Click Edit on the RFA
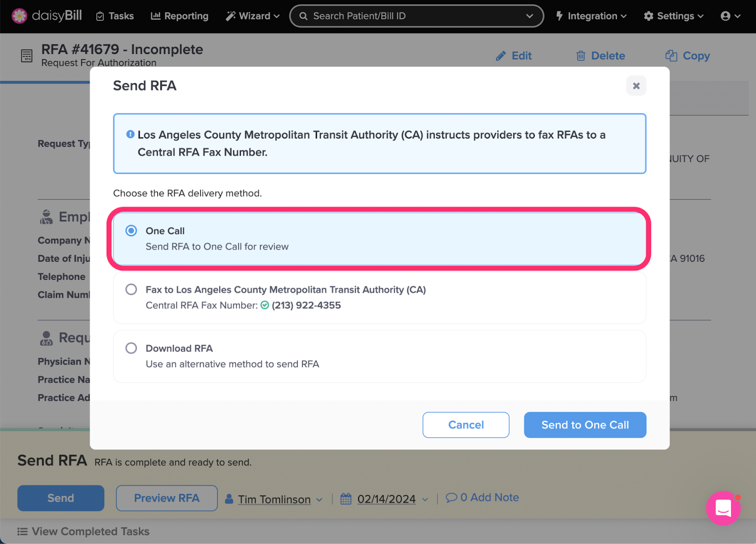The image size is (756, 544). coord(514,56)
